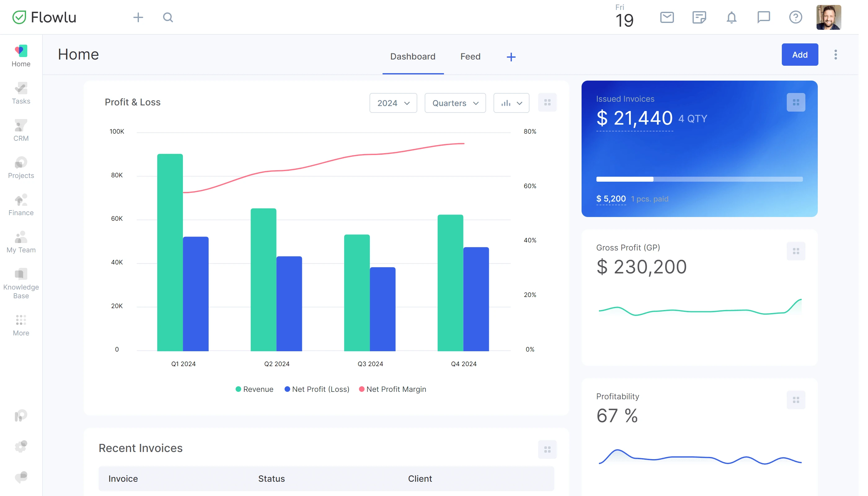Open the Knowledge Base section

pyautogui.click(x=21, y=281)
